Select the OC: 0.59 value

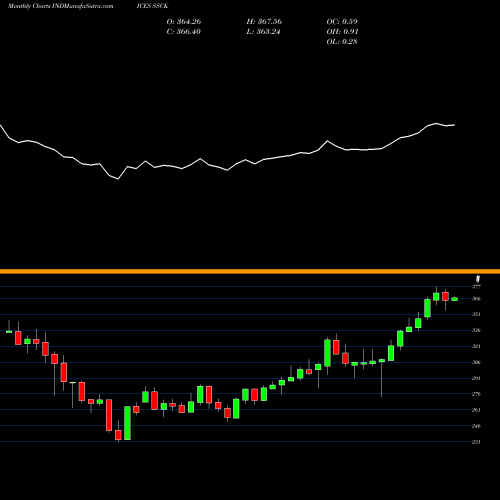342,22
